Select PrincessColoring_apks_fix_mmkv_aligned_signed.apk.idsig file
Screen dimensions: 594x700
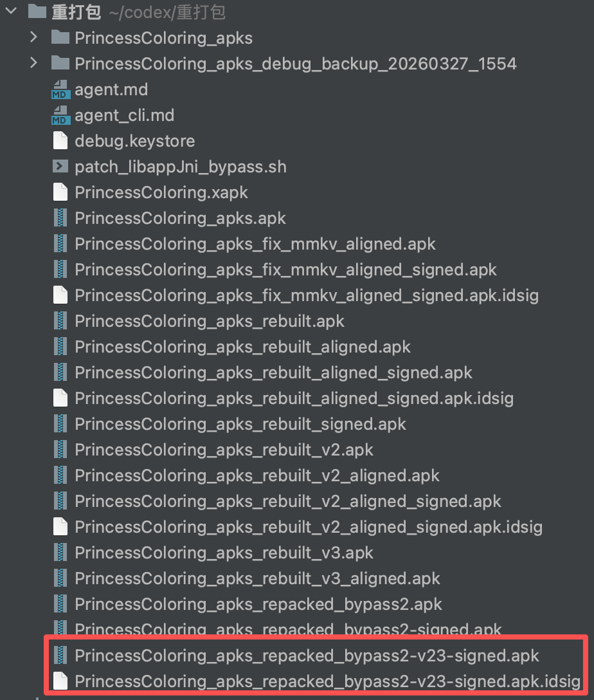pyautogui.click(x=306, y=295)
